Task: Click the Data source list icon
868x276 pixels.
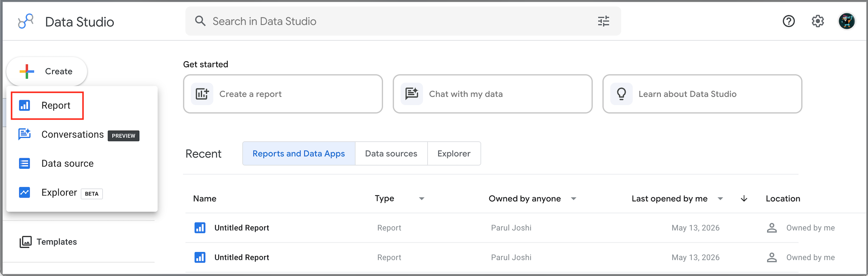Action: (x=24, y=163)
